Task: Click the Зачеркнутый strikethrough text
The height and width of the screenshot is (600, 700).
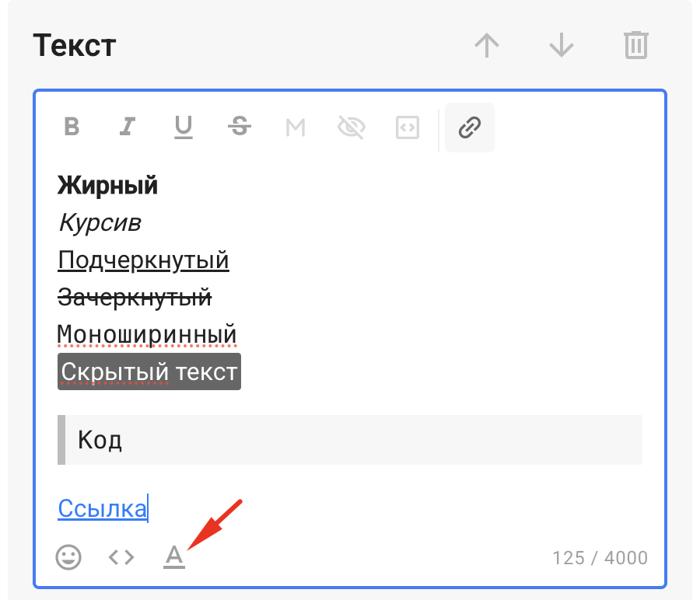Action: point(135,297)
